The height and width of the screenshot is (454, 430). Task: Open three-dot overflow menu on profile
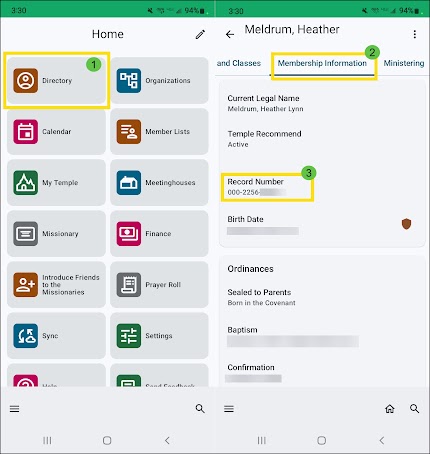415,34
